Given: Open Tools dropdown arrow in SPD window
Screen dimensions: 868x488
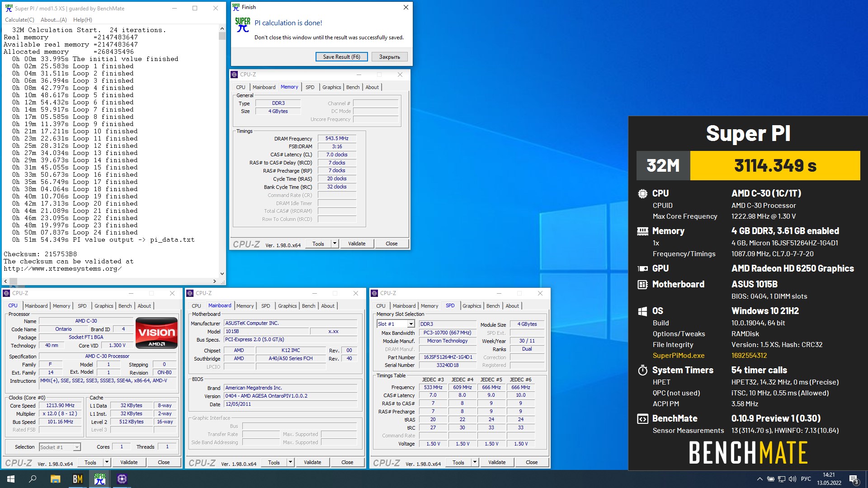Looking at the screenshot, I should [x=475, y=462].
